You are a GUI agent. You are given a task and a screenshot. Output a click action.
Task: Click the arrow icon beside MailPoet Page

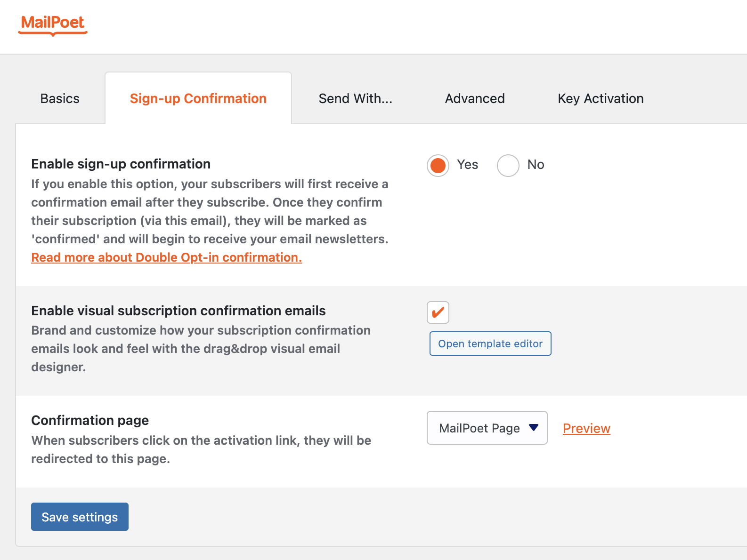[533, 428]
